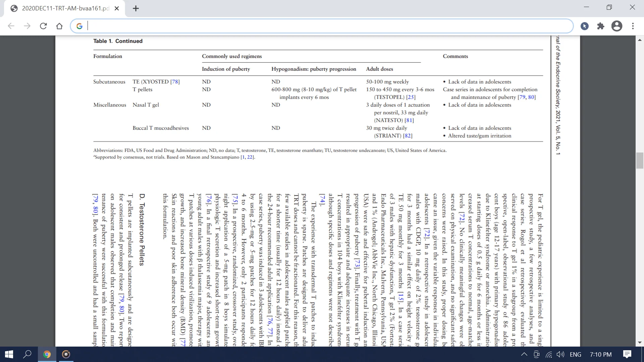This screenshot has width=644, height=362.
Task: Open citation 79 in puberty comments
Action: coord(522,97)
